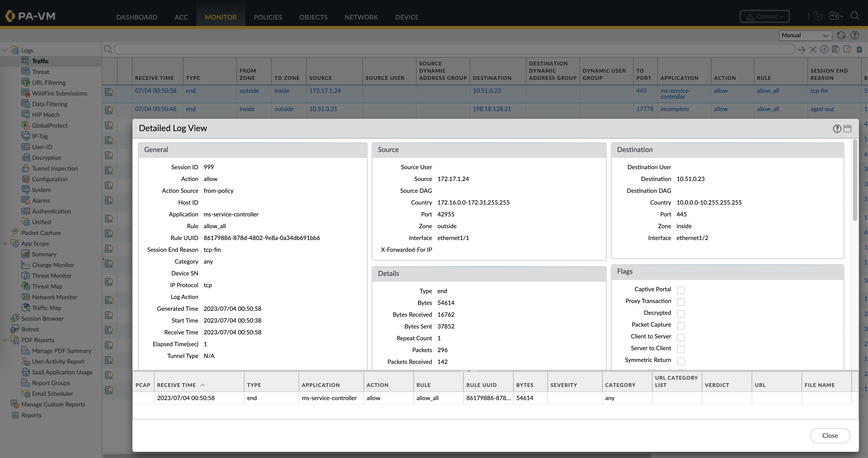Click the Commit button
868x458 pixels.
click(764, 17)
